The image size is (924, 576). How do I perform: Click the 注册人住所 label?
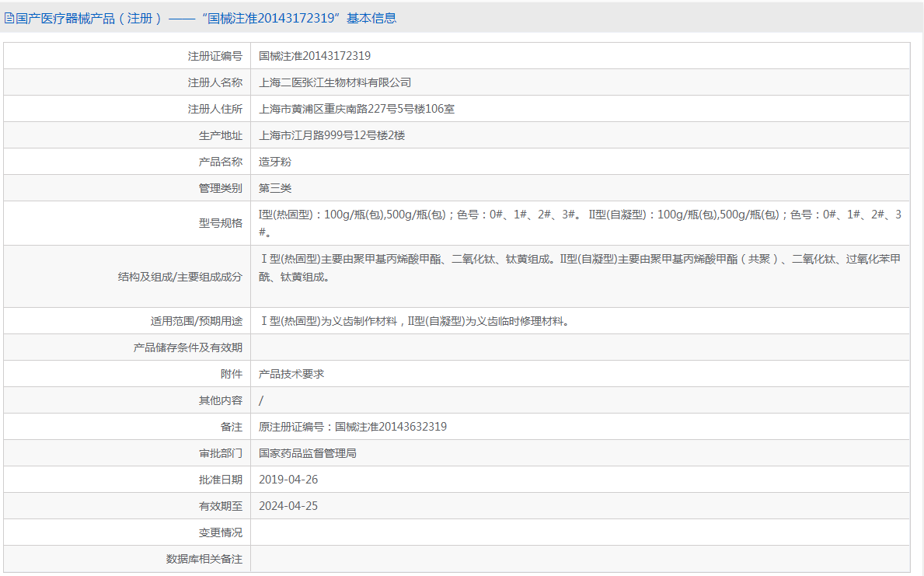point(215,109)
